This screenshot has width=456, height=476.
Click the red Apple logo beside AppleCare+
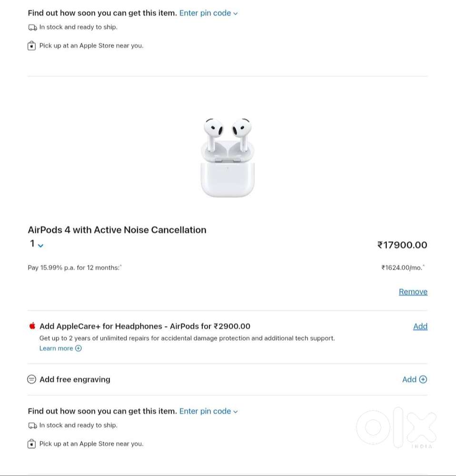click(x=32, y=326)
